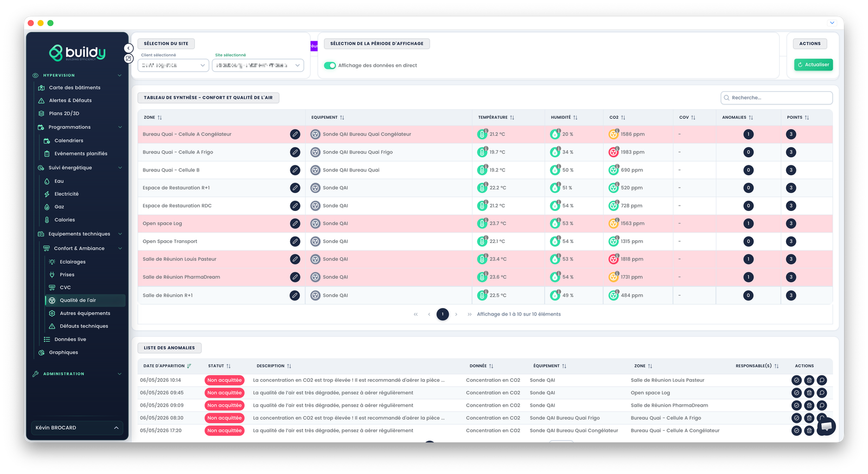Open the Site sélectionné dropdown
The height and width of the screenshot is (474, 868).
[x=258, y=65]
